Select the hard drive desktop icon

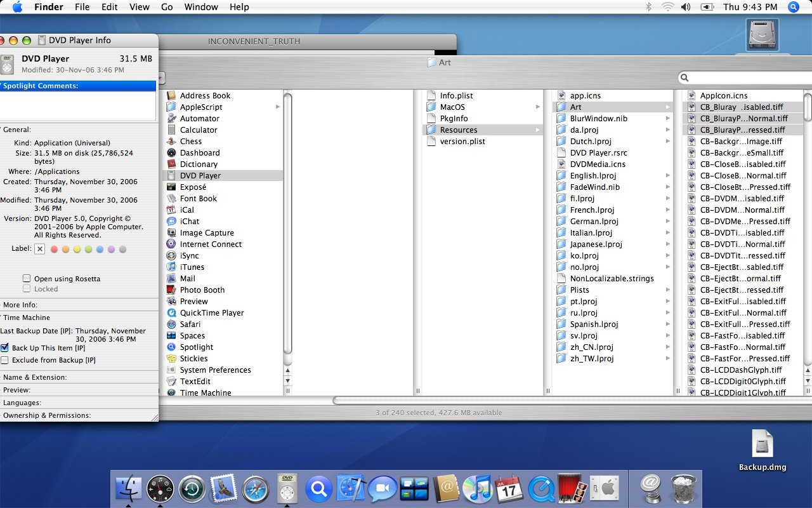(763, 34)
